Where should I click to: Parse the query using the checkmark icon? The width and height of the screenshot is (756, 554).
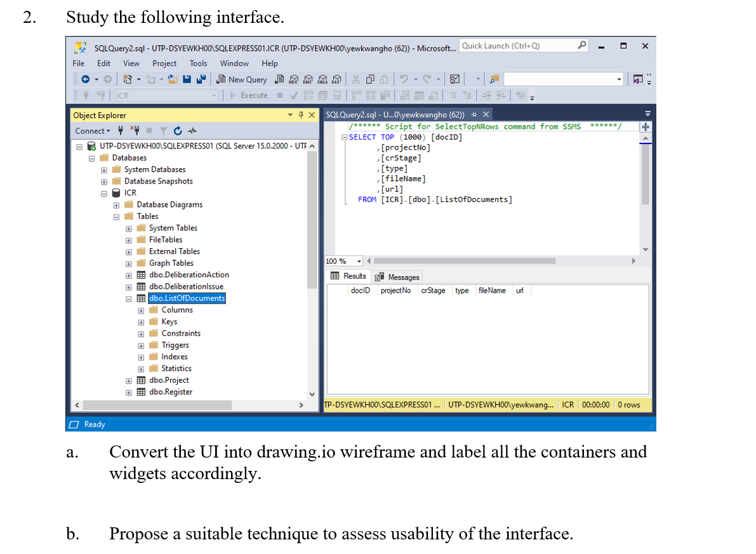coord(293,95)
